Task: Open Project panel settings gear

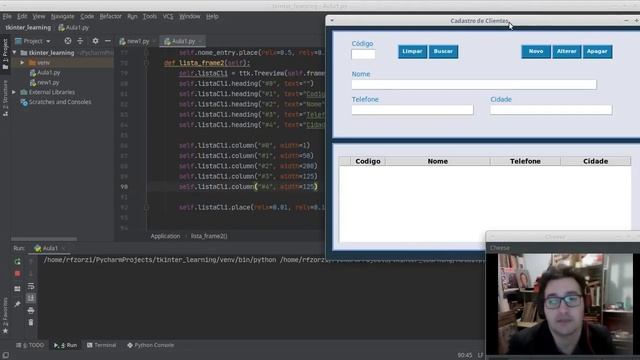Action: point(95,41)
